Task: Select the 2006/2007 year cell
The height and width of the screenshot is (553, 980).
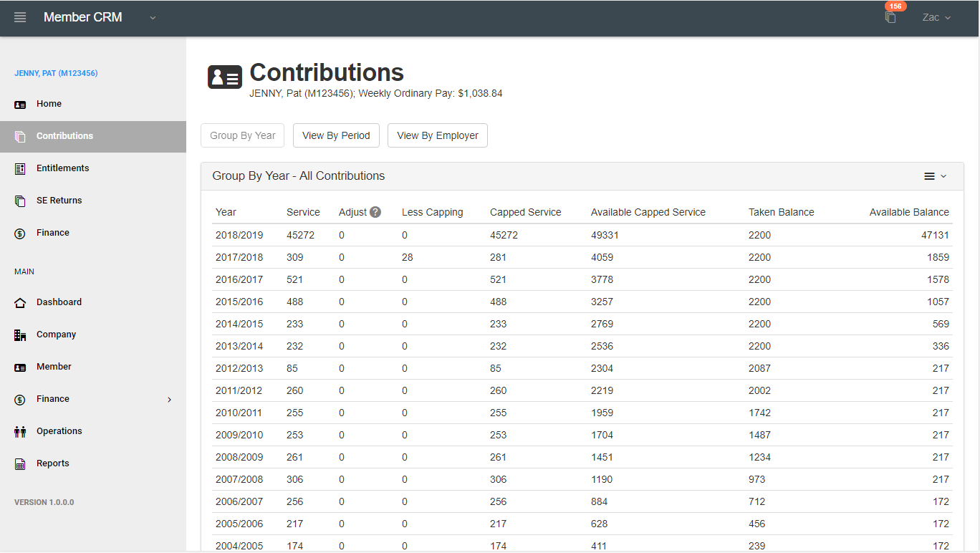Action: 239,501
